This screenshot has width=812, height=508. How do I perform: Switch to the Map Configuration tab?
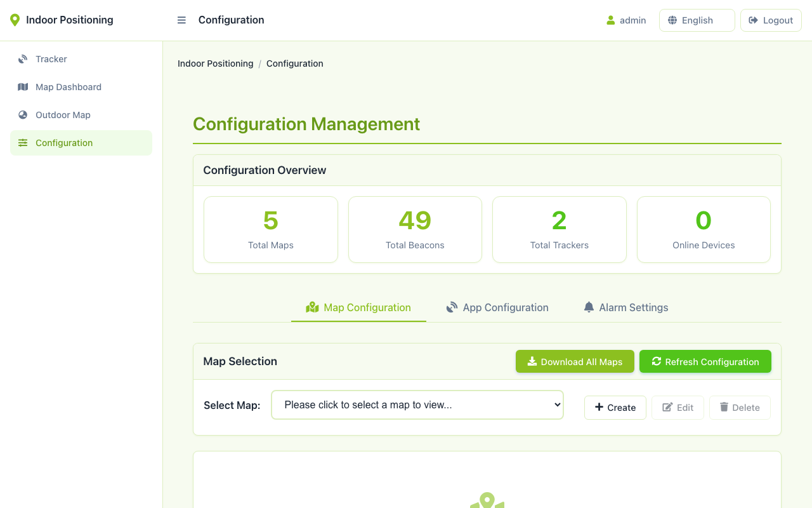pyautogui.click(x=358, y=307)
